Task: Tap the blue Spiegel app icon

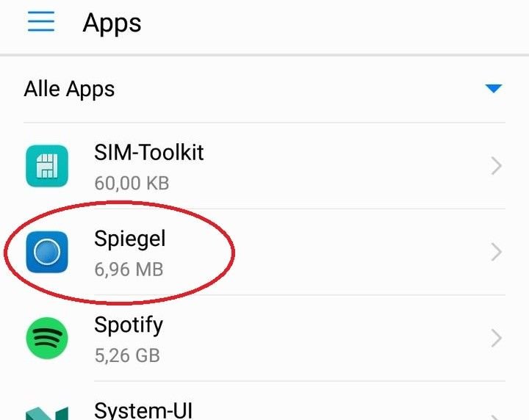Action: [47, 253]
